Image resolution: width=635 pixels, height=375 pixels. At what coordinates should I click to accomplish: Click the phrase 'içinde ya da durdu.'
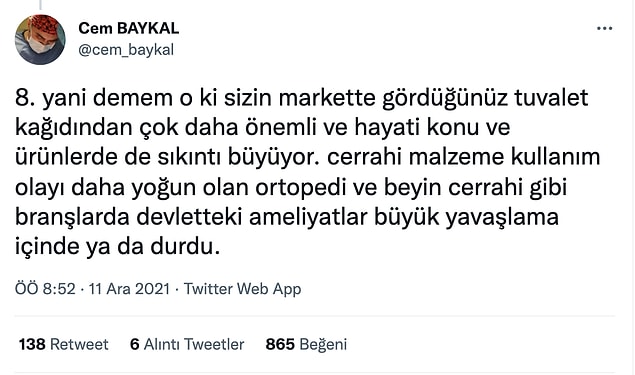[x=117, y=247]
